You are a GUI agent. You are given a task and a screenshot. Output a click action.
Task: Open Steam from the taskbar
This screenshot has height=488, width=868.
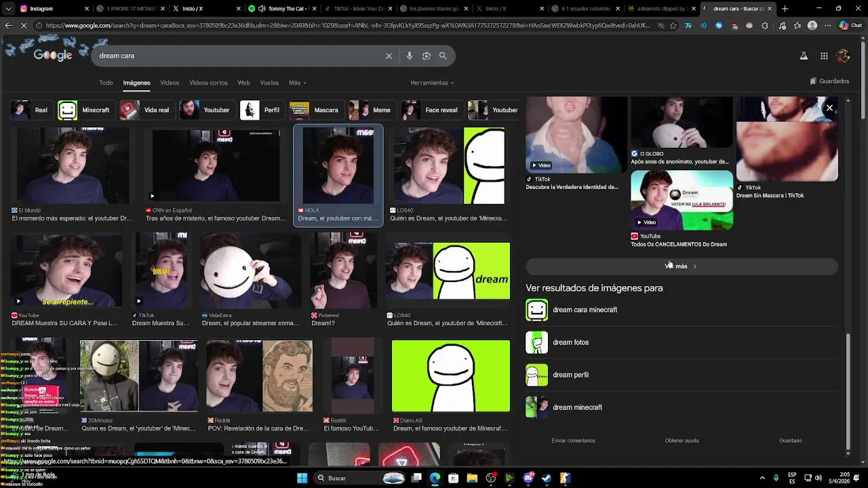pyautogui.click(x=547, y=478)
